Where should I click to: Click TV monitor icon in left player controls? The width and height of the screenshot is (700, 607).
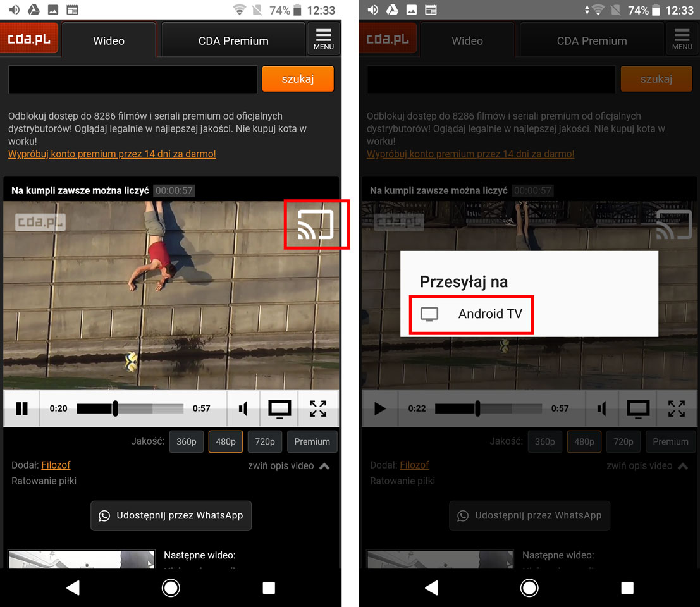click(279, 408)
